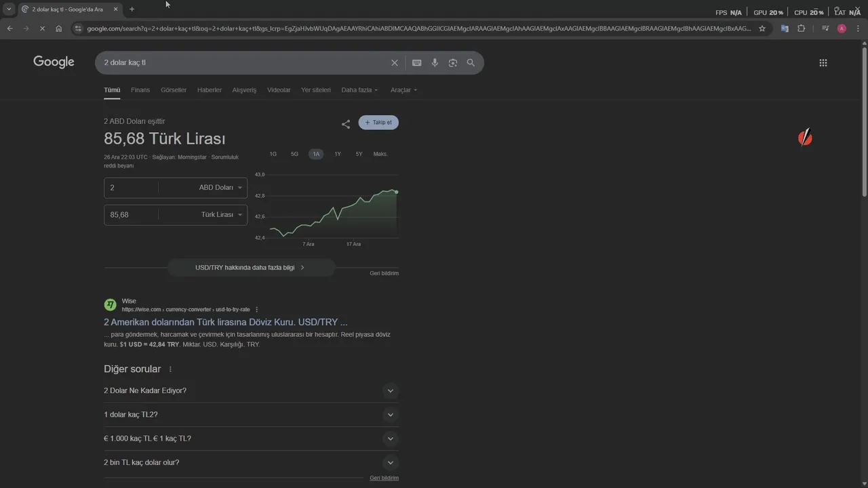
Task: Select the 5Y chart range
Action: tap(359, 154)
